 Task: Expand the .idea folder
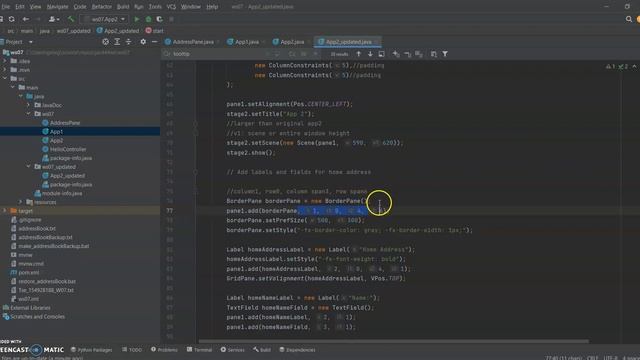point(5,61)
